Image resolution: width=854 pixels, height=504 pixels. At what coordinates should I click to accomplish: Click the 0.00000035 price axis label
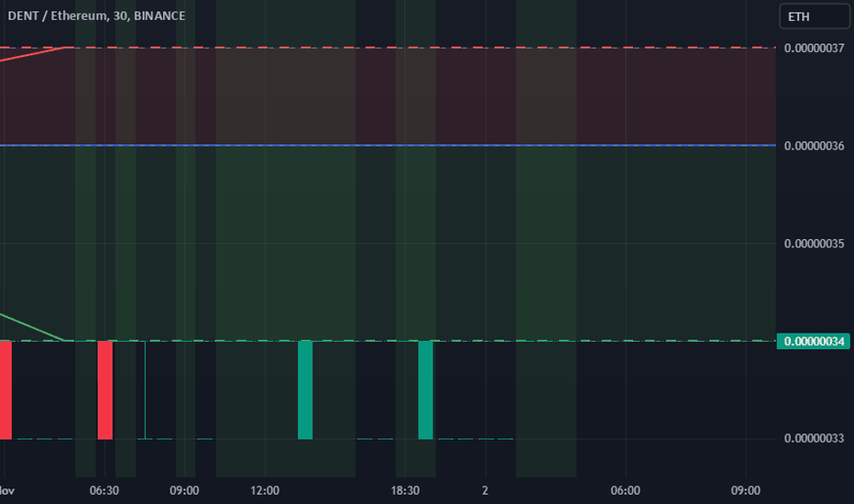tap(814, 244)
